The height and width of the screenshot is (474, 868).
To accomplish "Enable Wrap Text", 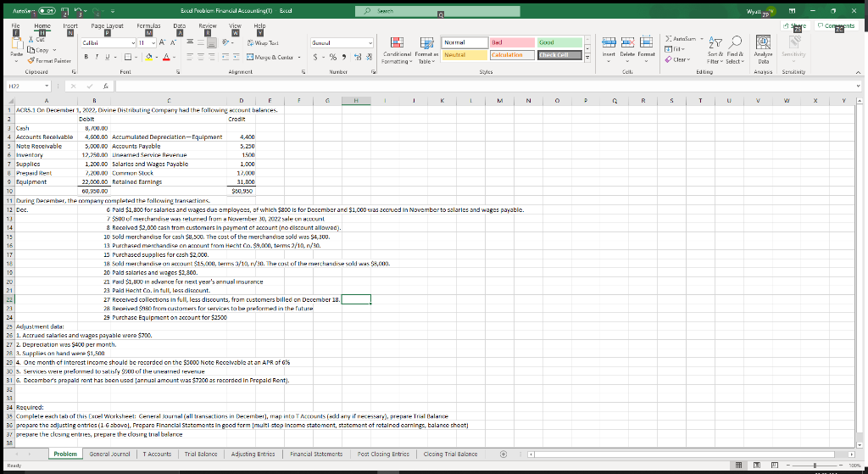I will pyautogui.click(x=263, y=42).
